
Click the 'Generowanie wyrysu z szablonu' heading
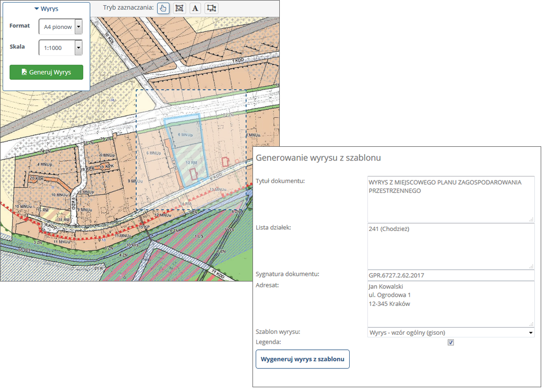point(318,158)
